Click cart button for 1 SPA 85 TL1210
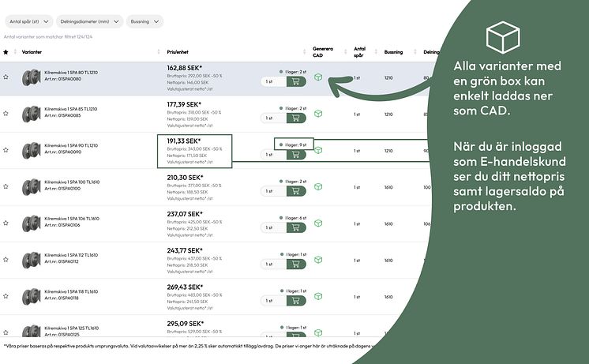This screenshot has width=589, height=364. pos(297,118)
